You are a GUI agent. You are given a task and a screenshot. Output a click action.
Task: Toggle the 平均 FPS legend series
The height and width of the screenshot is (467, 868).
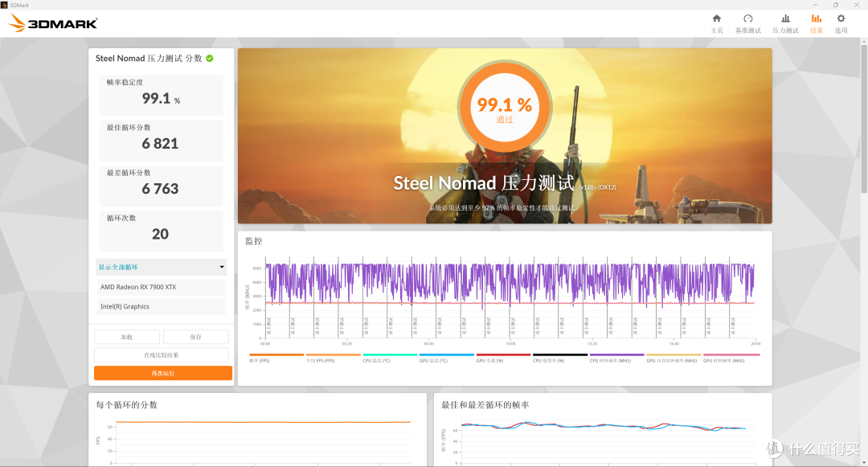pos(334,358)
